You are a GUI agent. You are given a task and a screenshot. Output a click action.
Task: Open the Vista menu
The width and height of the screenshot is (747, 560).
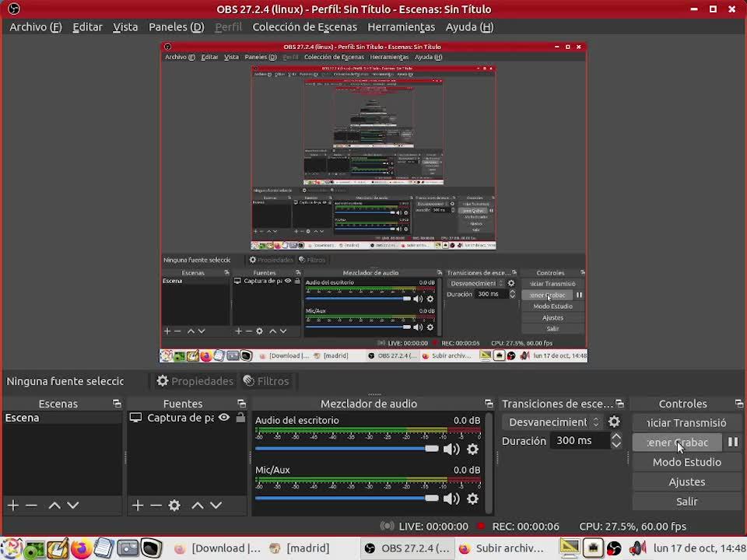coord(125,27)
